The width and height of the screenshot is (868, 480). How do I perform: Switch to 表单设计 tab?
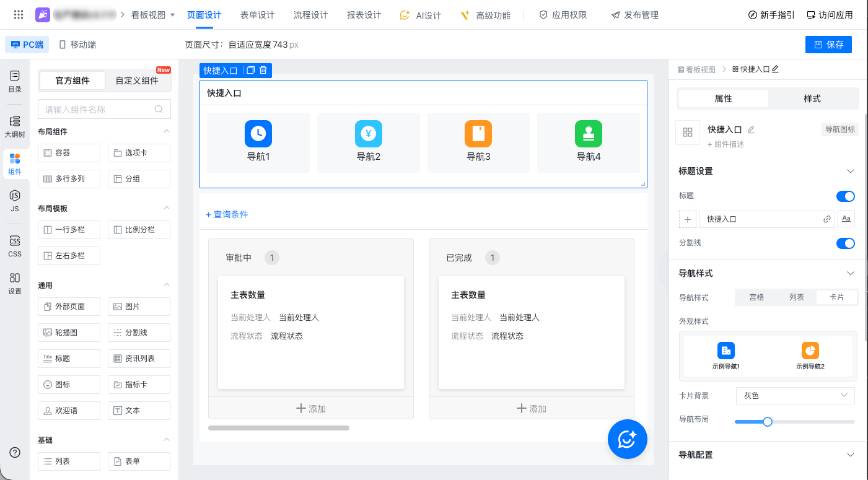click(257, 15)
